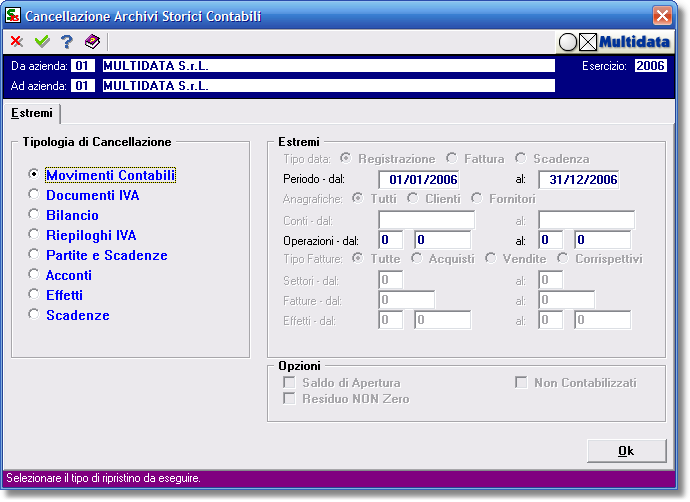690x502 pixels.
Task: Click second wider Effetti al field
Action: 602,320
